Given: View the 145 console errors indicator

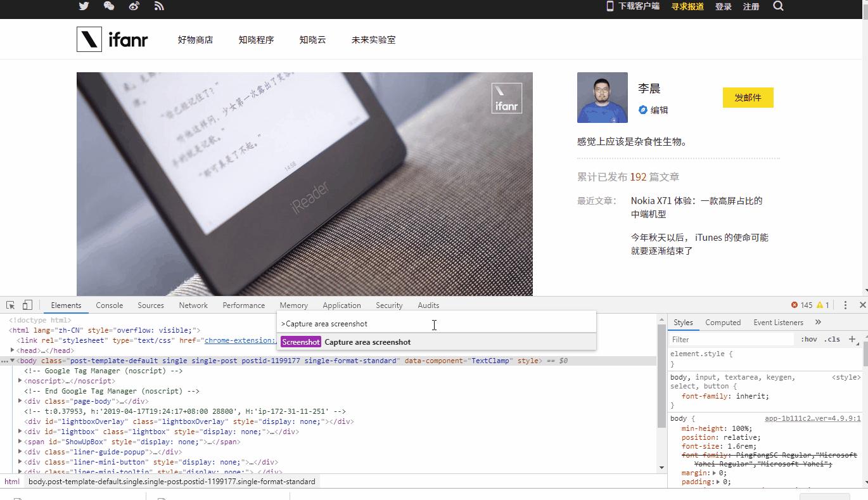Looking at the screenshot, I should [x=801, y=305].
